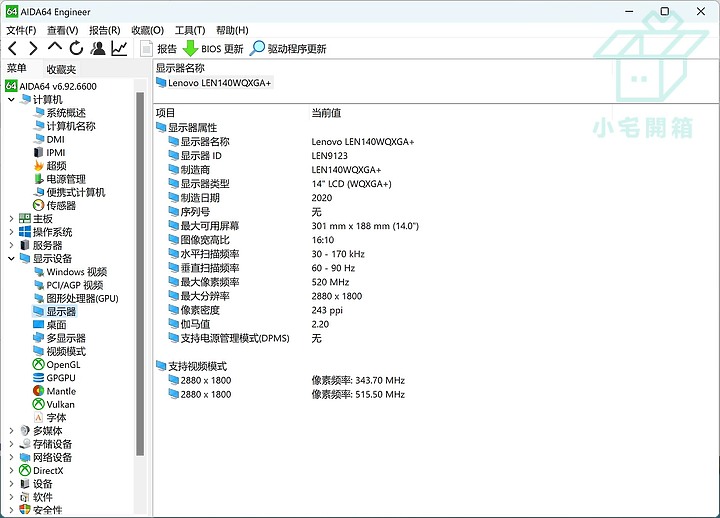Click the 字体 font icon

click(39, 418)
